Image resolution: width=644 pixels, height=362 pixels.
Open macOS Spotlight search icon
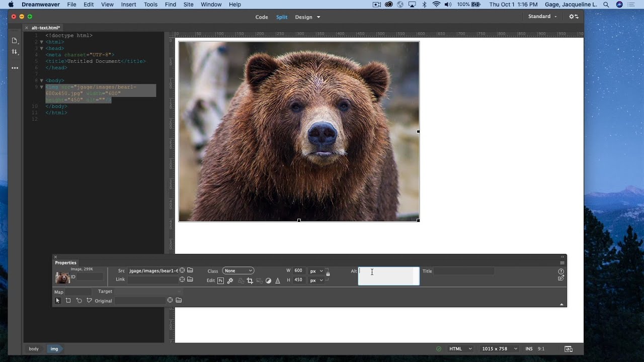(x=606, y=5)
